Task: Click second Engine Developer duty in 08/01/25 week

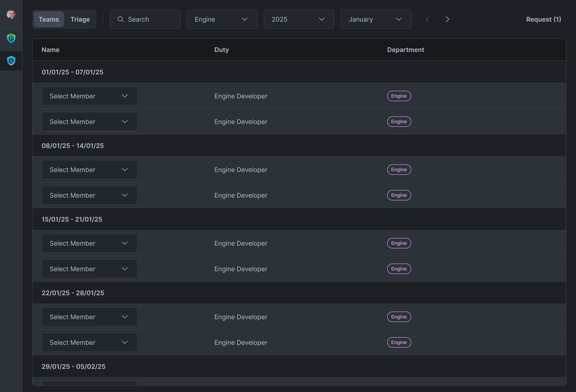Action: 241,195
